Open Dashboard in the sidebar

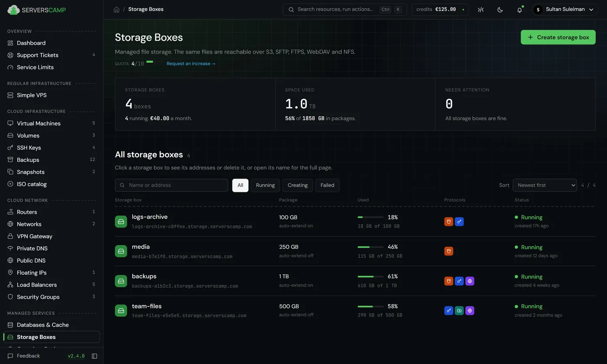pyautogui.click(x=51, y=43)
